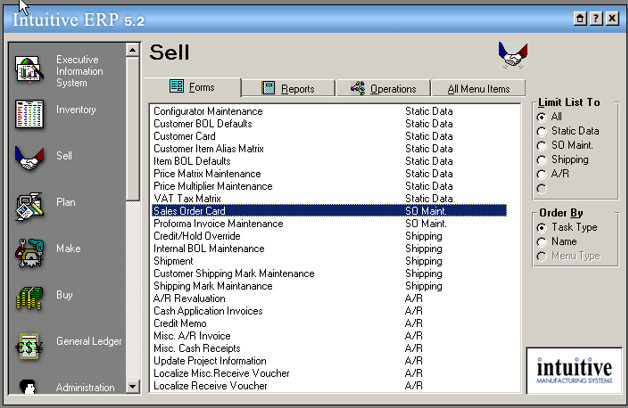Click sidebar scrollbar down arrow
628x408 pixels.
(x=133, y=387)
